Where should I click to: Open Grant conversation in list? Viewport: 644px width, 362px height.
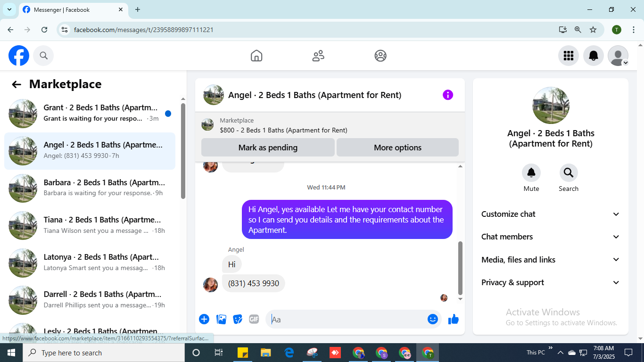pos(90,113)
